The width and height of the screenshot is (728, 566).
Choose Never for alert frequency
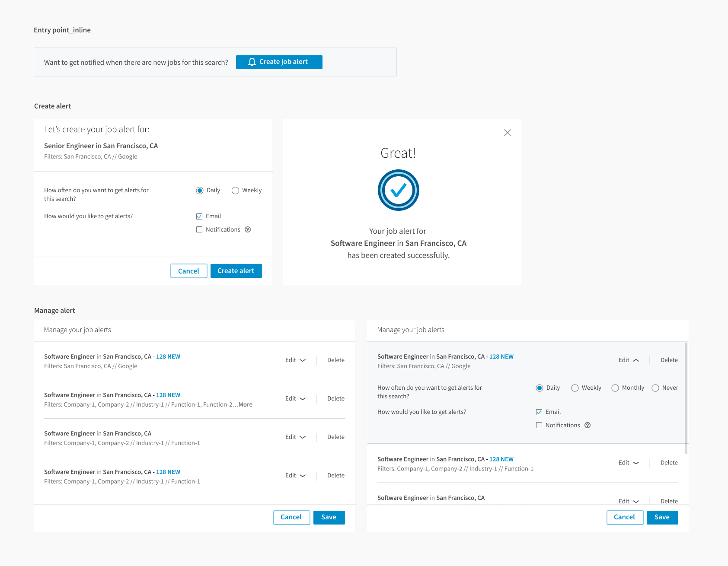(655, 388)
